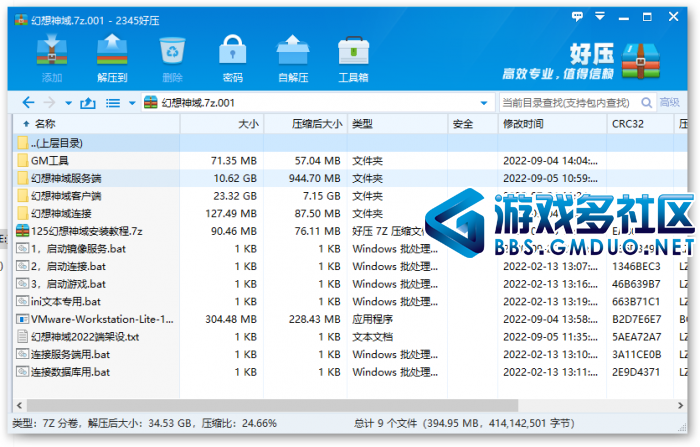Click the up-one-level folder icon
The height and width of the screenshot is (447, 700).
click(88, 103)
